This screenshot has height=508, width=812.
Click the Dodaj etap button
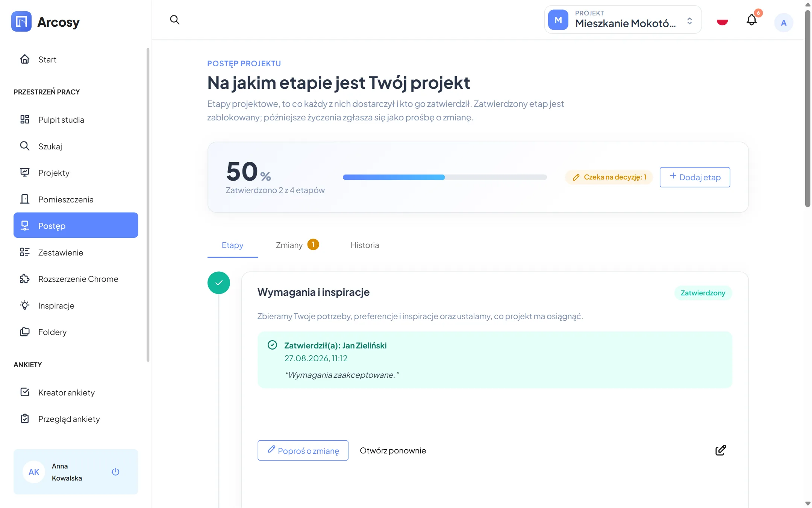pyautogui.click(x=695, y=177)
